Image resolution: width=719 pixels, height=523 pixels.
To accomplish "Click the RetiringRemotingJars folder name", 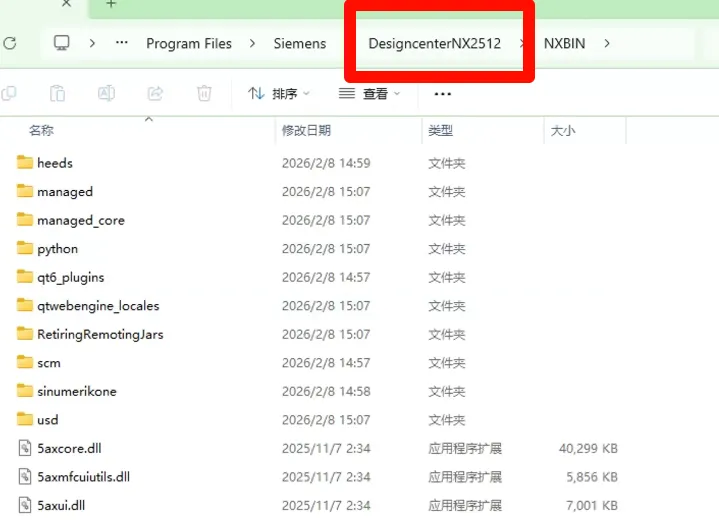I will click(x=100, y=335).
